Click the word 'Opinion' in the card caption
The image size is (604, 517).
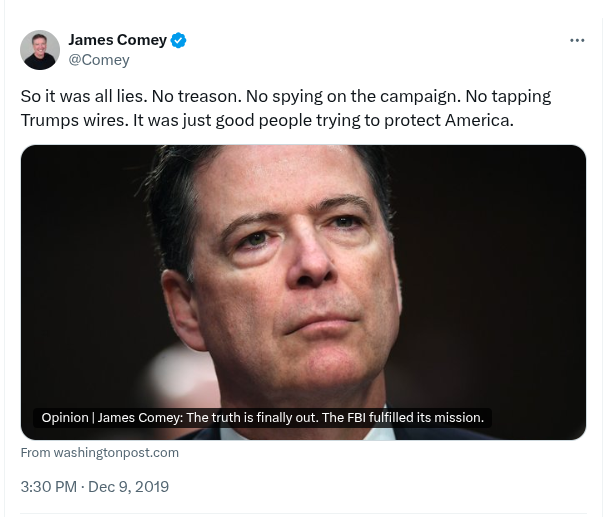pos(65,417)
